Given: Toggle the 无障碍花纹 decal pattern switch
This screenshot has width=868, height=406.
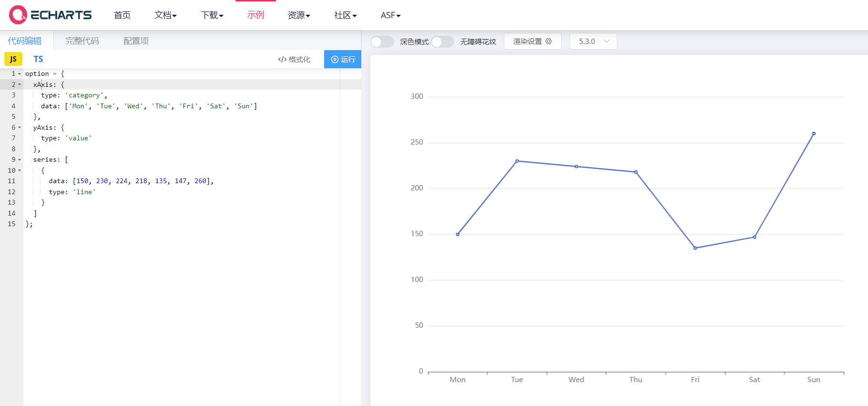Looking at the screenshot, I should (x=442, y=42).
